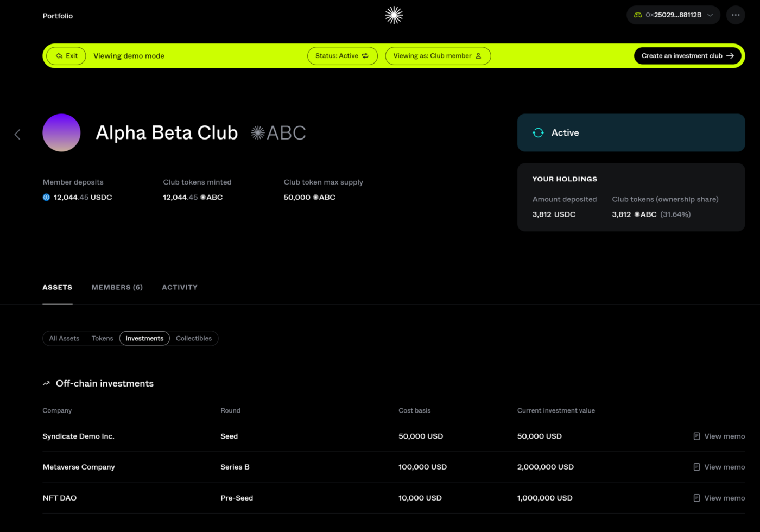Click the 3,812 USDC amount deposited value
760x532 pixels.
[554, 214]
